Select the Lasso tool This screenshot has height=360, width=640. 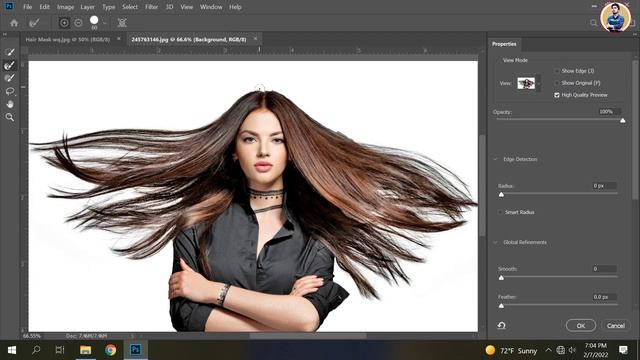click(10, 91)
